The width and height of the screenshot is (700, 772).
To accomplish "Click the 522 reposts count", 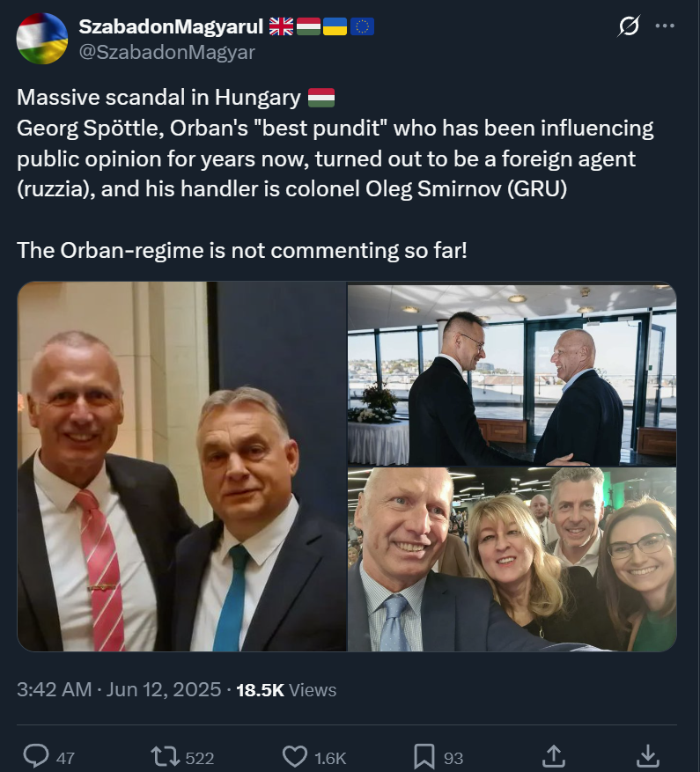I will tap(200, 758).
